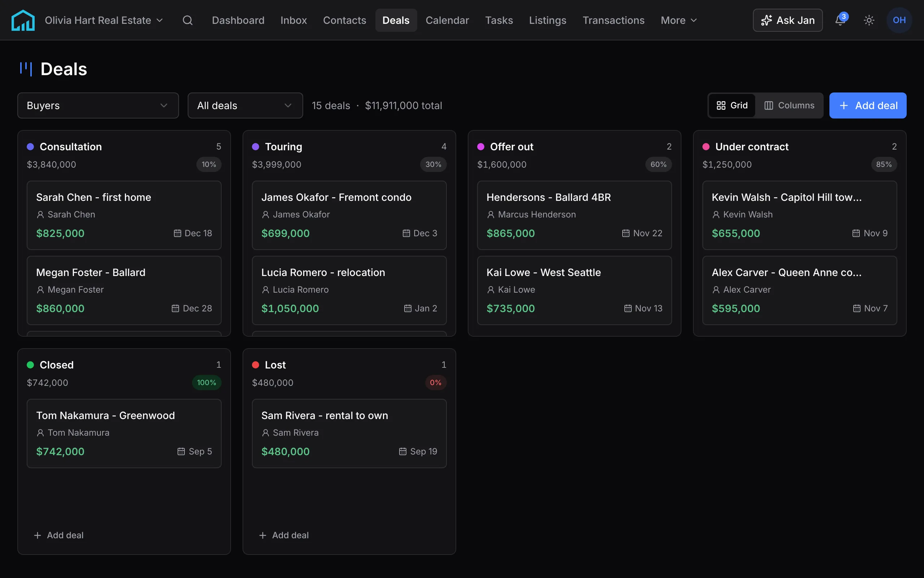Click the 85% probability badge
The height and width of the screenshot is (578, 924).
click(x=884, y=164)
